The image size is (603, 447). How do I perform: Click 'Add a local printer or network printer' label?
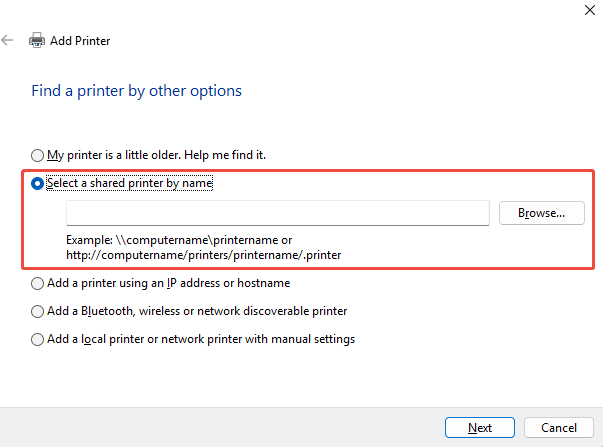click(x=200, y=339)
